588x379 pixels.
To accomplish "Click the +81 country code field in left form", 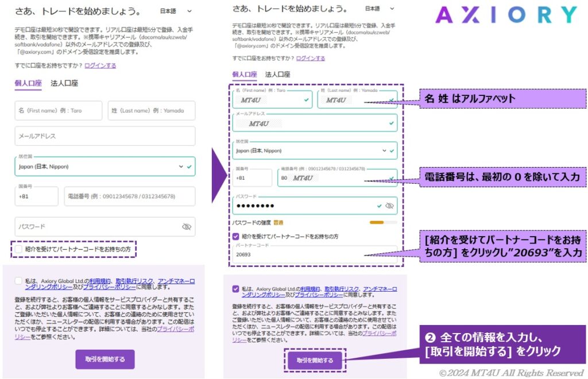I will [36, 196].
